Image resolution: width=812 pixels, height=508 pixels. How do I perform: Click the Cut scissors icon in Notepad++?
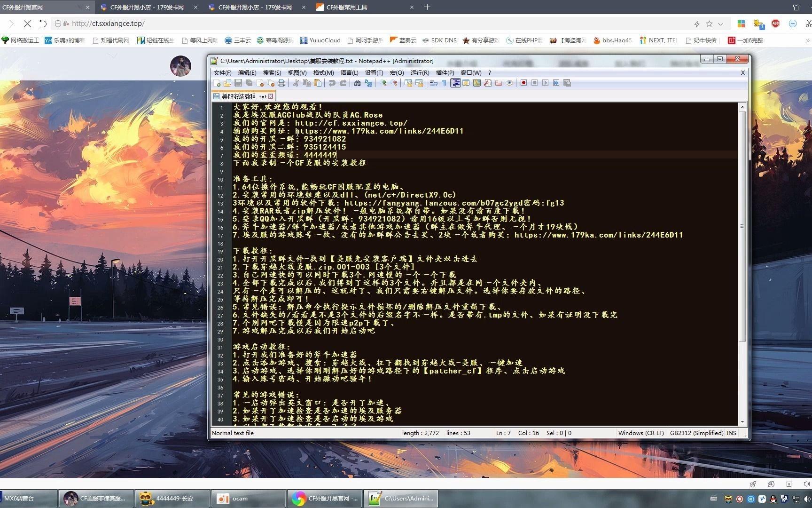pyautogui.click(x=296, y=83)
